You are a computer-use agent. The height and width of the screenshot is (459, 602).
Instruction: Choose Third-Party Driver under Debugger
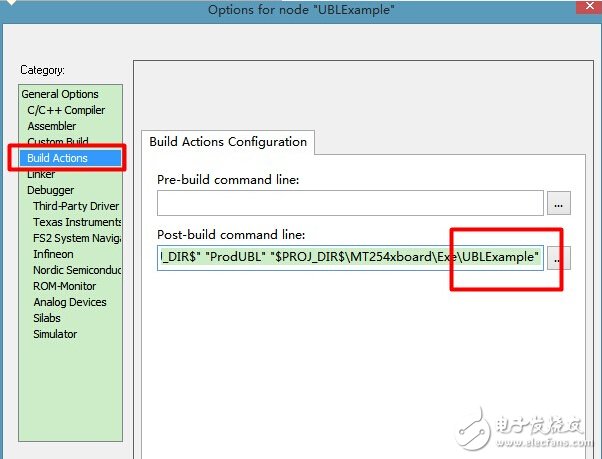[x=76, y=206]
